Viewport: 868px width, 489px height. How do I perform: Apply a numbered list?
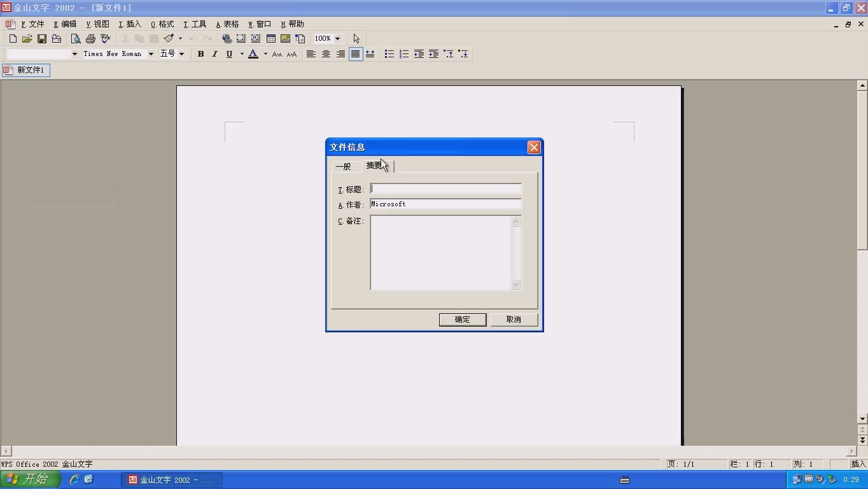[404, 54]
